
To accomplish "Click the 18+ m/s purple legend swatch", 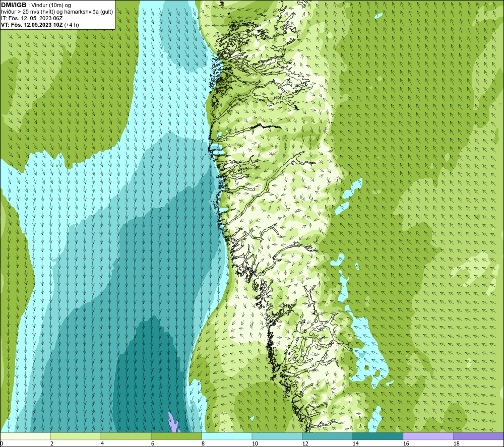I will pyautogui.click(x=478, y=436).
